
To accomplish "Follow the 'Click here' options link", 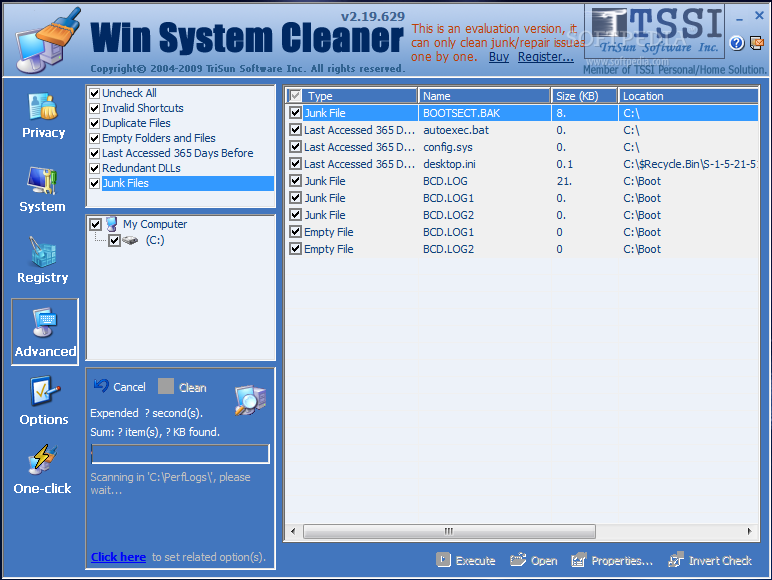I will [118, 557].
